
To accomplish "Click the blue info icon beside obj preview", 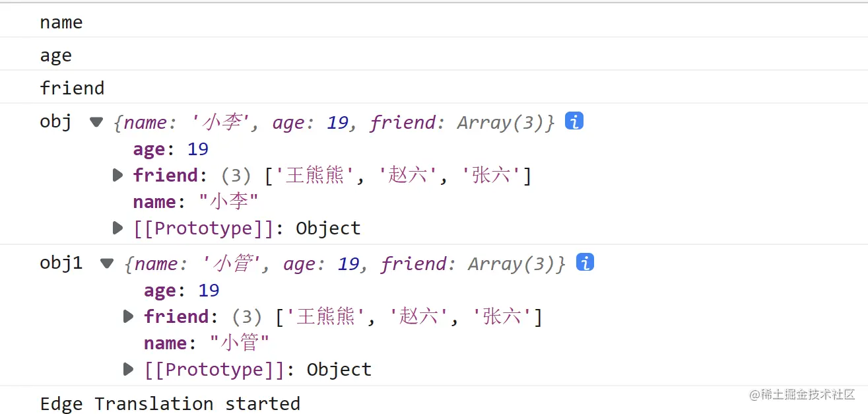I will [x=574, y=121].
